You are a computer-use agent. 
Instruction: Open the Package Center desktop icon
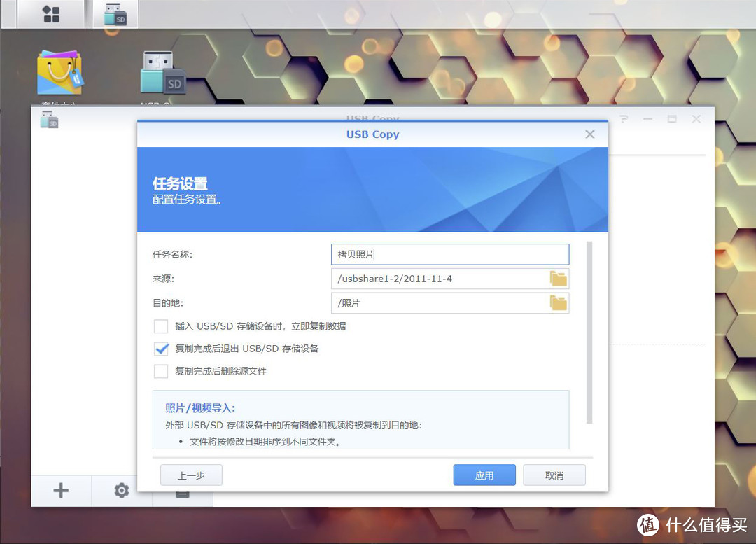pos(59,70)
